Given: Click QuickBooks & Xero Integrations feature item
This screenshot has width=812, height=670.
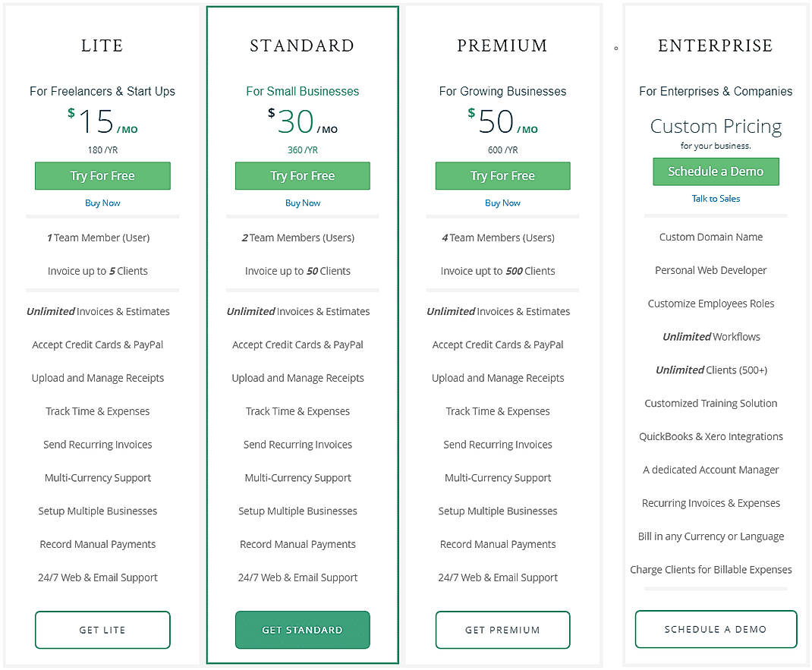Looking at the screenshot, I should (711, 436).
